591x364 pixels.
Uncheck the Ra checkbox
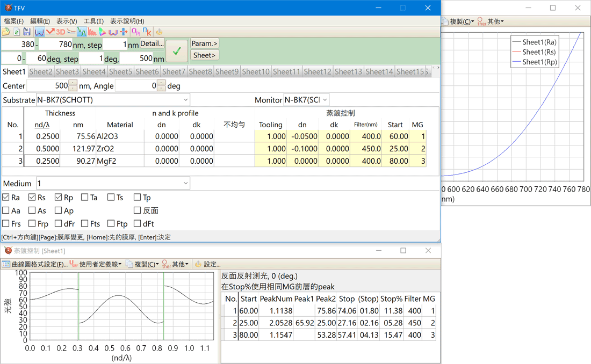click(6, 198)
